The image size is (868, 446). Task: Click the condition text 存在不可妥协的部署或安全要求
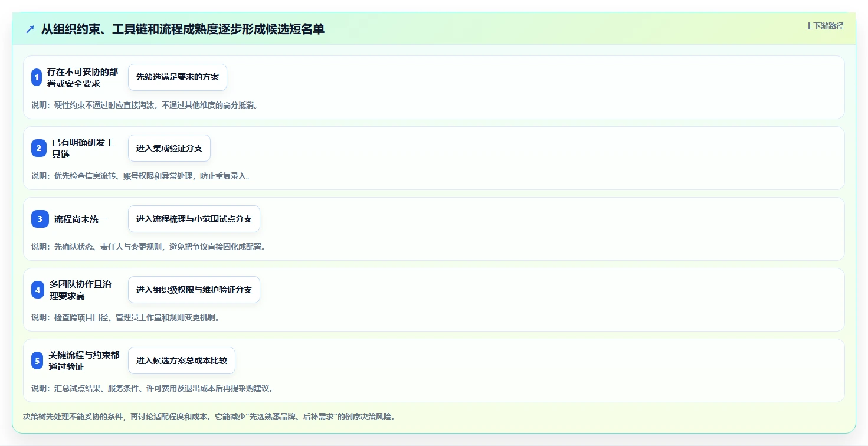click(83, 77)
